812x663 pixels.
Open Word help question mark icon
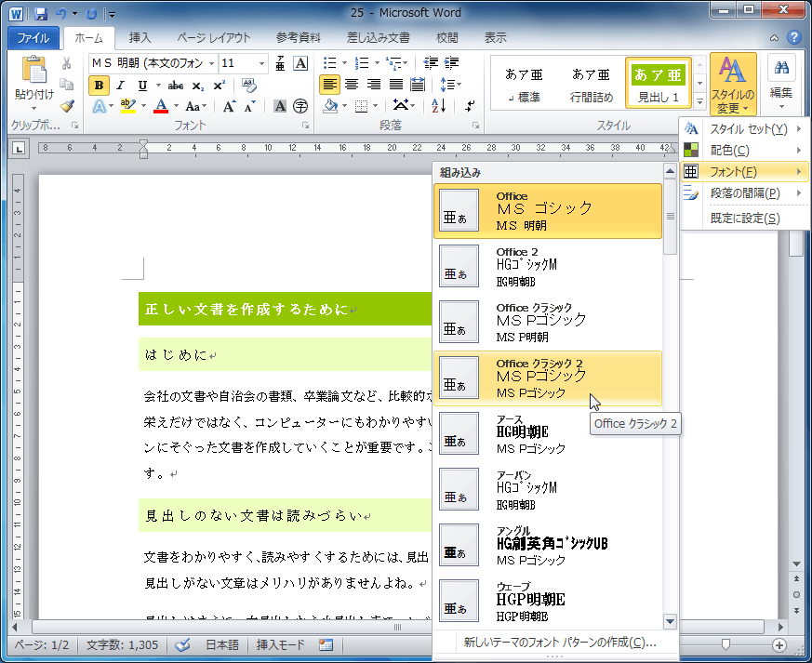click(794, 37)
